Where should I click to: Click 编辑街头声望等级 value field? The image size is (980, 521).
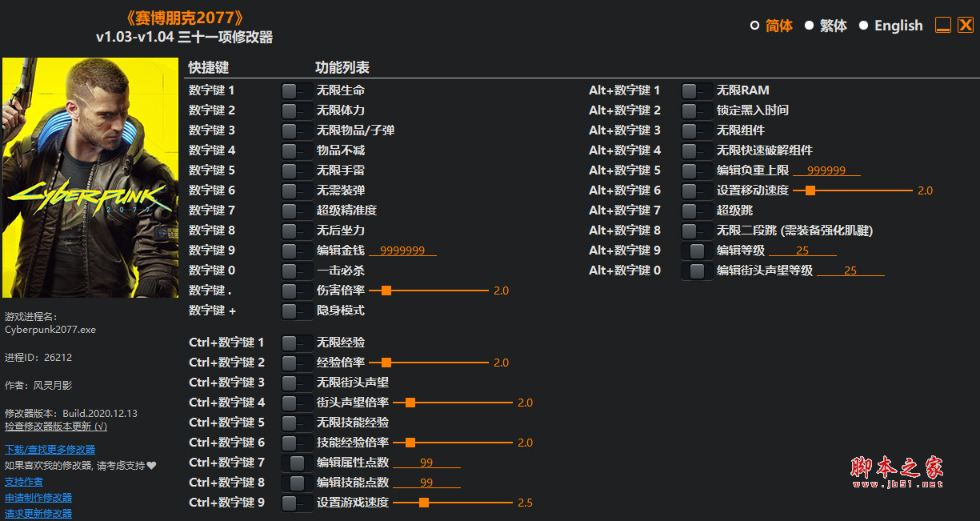(850, 271)
